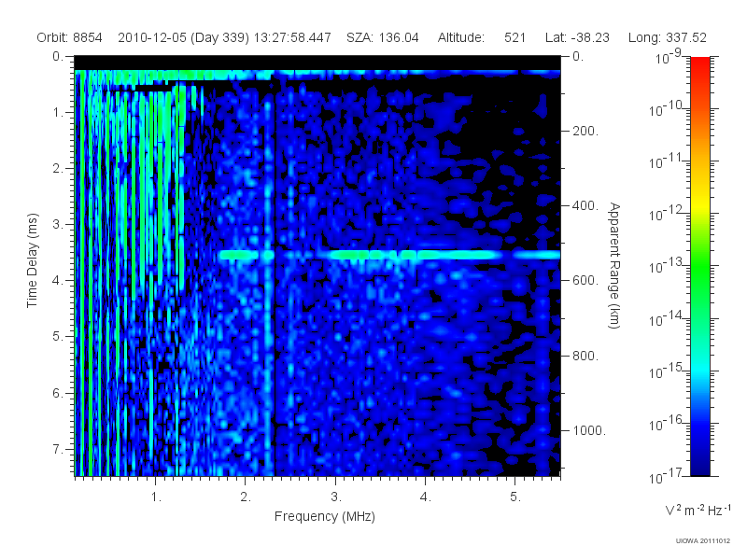Click the horizontal echo trace near 3.5 ms

coord(389,255)
